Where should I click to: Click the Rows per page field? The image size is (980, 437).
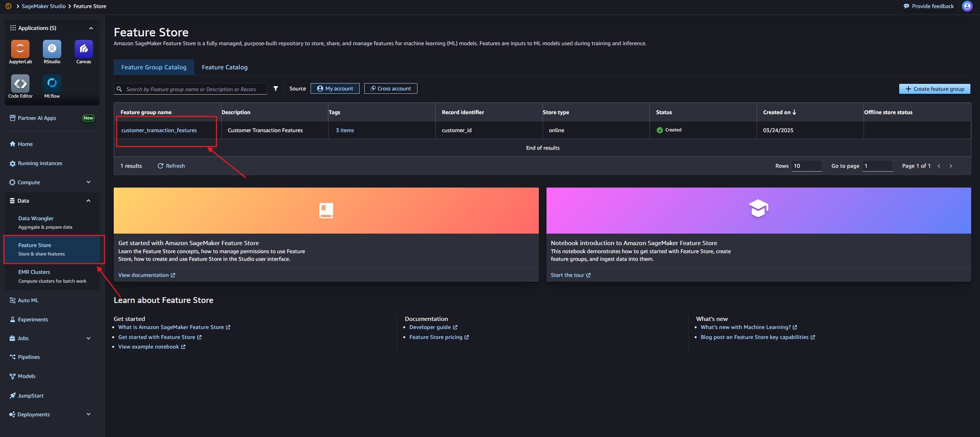(806, 166)
